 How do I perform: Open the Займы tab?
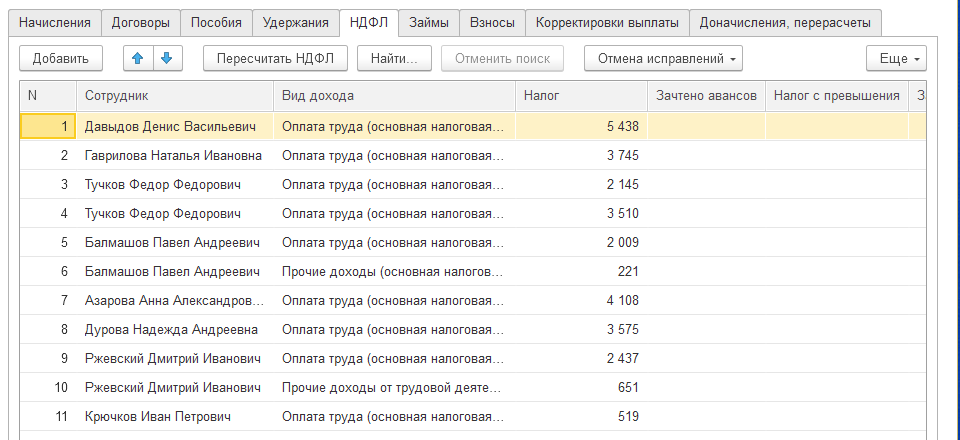click(x=429, y=22)
